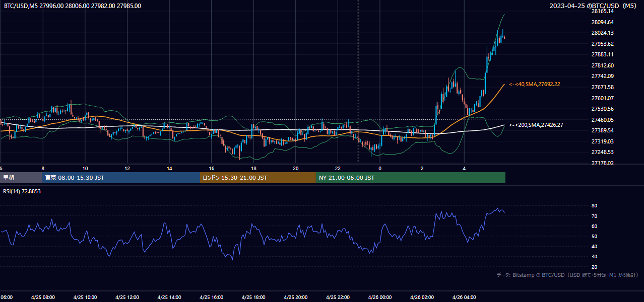Click the Bitstamp data source note

pos(567,275)
